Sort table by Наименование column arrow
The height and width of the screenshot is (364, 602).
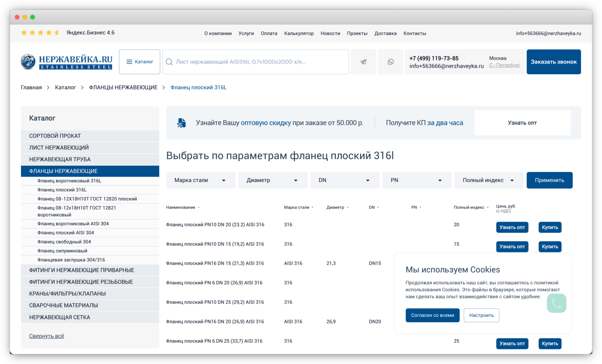199,207
